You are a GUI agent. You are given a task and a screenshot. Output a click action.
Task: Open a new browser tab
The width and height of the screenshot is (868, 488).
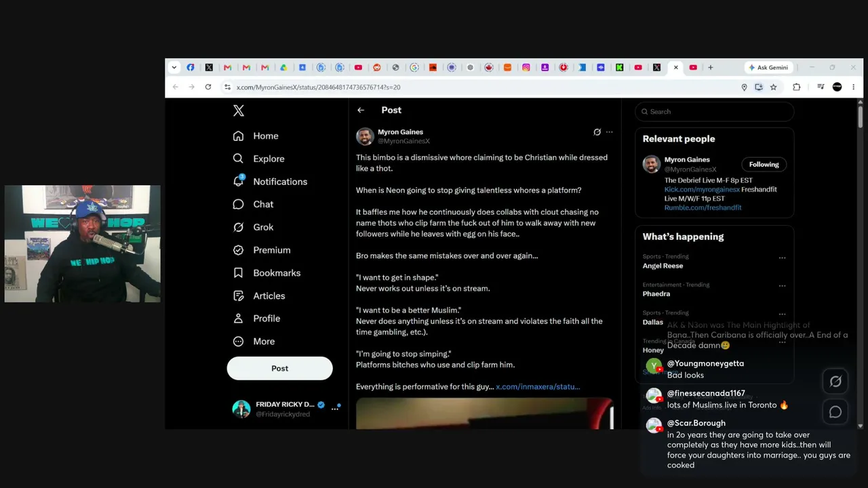711,67
